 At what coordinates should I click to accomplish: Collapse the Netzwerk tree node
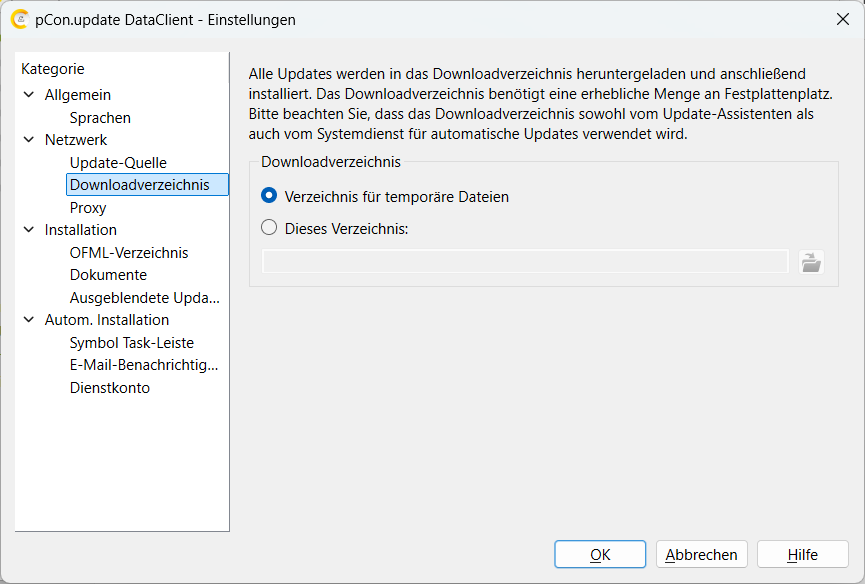pyautogui.click(x=29, y=140)
